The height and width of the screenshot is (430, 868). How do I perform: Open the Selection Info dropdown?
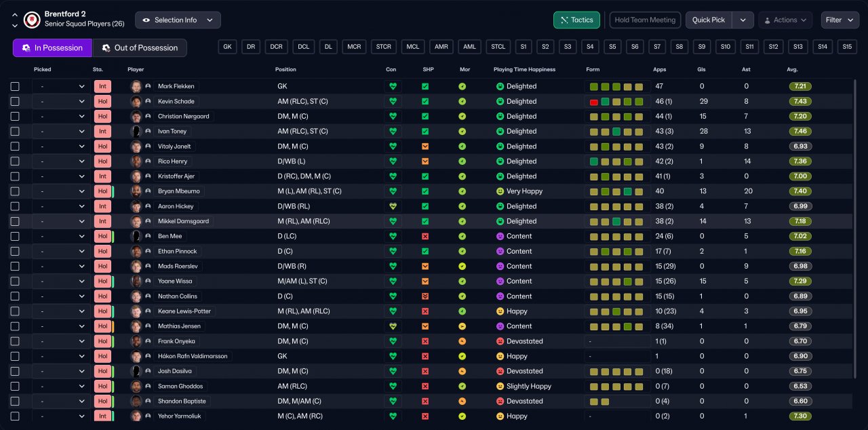(178, 20)
